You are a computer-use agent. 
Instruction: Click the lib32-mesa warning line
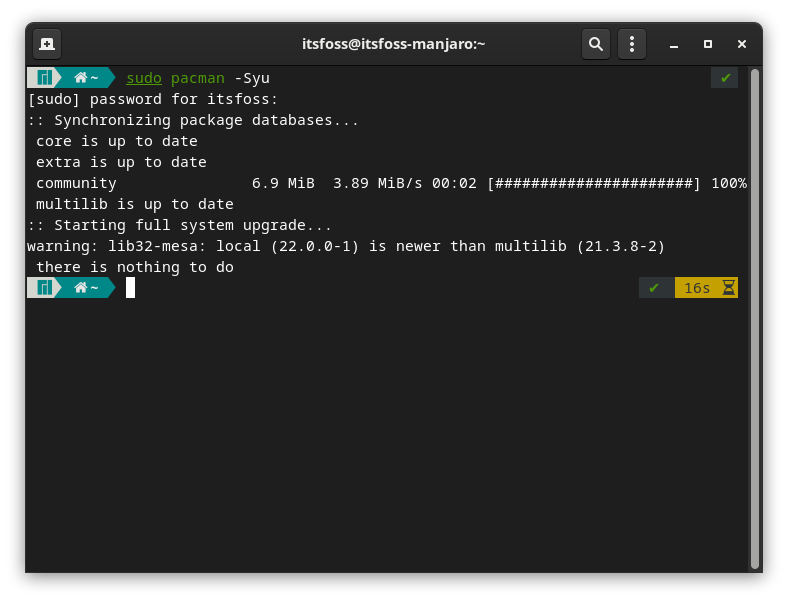point(346,246)
